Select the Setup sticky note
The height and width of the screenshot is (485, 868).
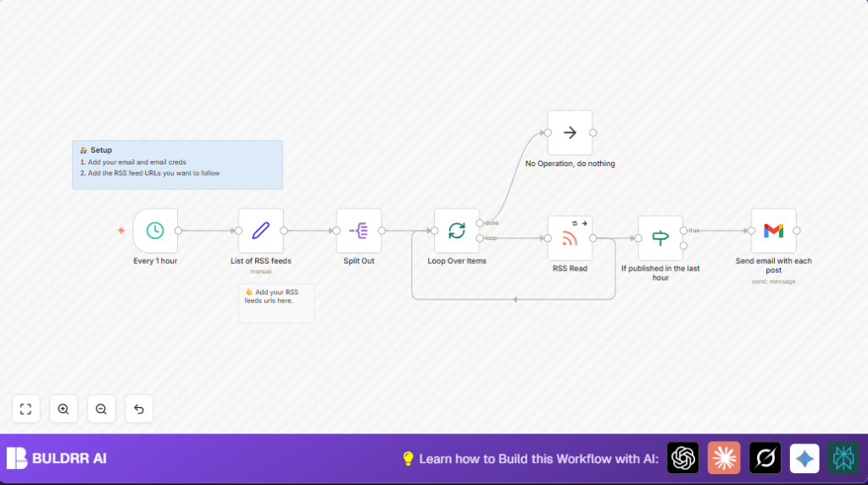(x=177, y=165)
